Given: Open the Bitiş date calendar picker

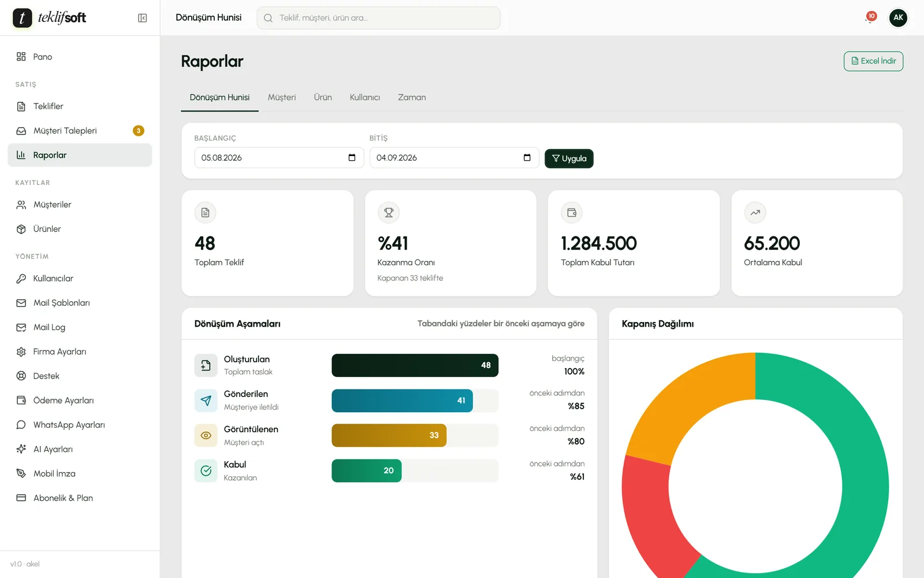Looking at the screenshot, I should click(527, 158).
